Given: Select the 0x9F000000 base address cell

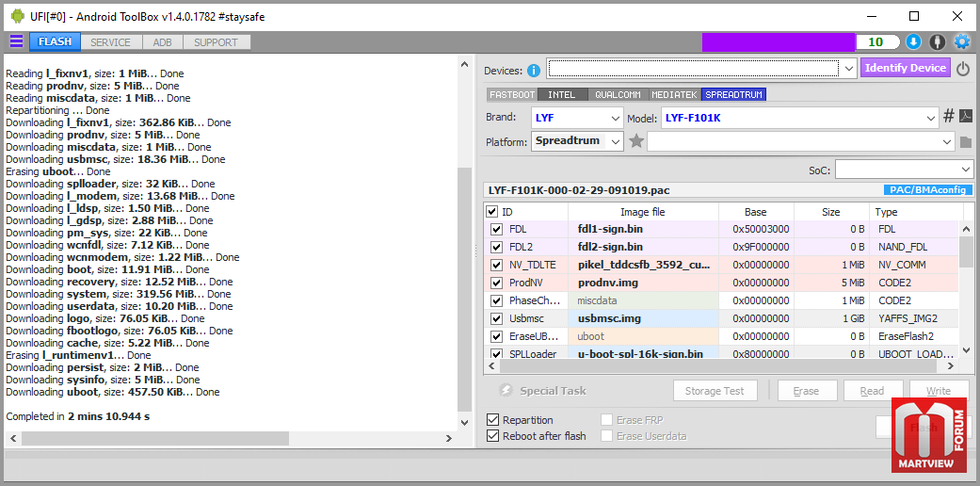Looking at the screenshot, I should (x=756, y=247).
